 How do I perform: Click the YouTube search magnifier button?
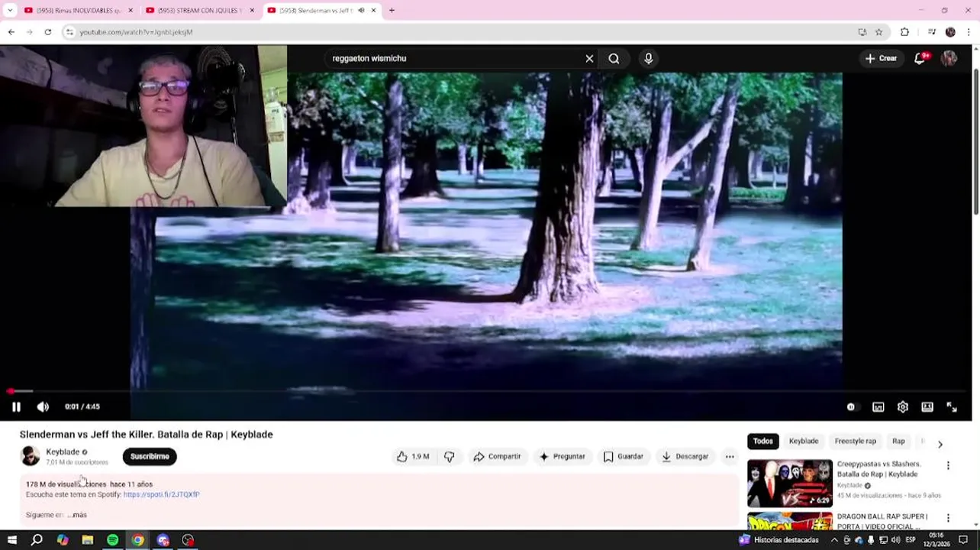[x=614, y=59]
